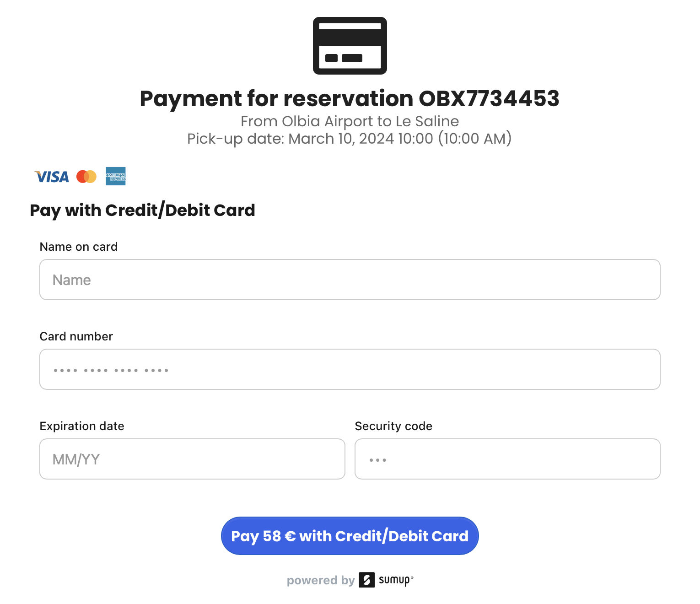Select the Expiration date MM/YY field
Image resolution: width=700 pixels, height=604 pixels.
coord(192,459)
